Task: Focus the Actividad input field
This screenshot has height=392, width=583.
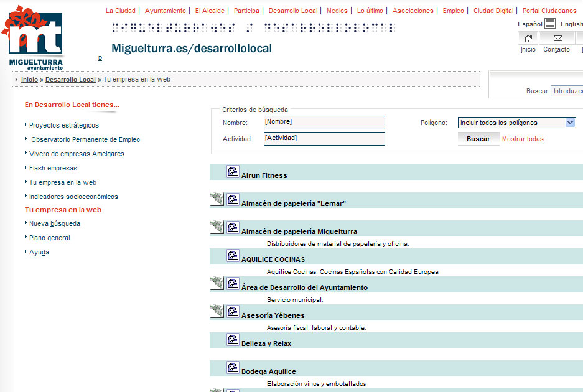Action: pyautogui.click(x=324, y=139)
